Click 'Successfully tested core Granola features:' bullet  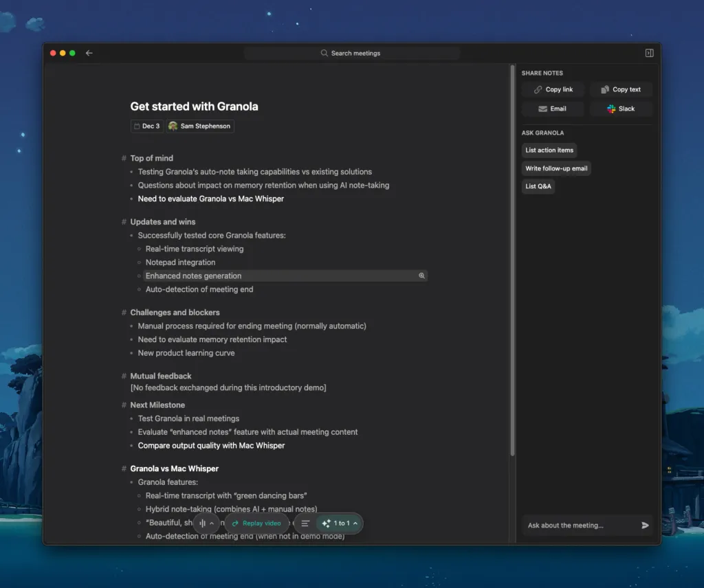212,236
